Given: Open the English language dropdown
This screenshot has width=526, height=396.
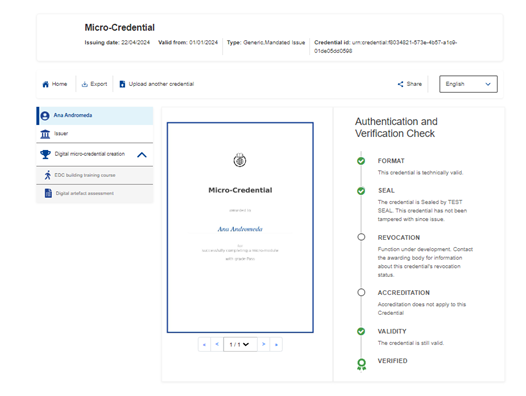Looking at the screenshot, I should coord(468,84).
